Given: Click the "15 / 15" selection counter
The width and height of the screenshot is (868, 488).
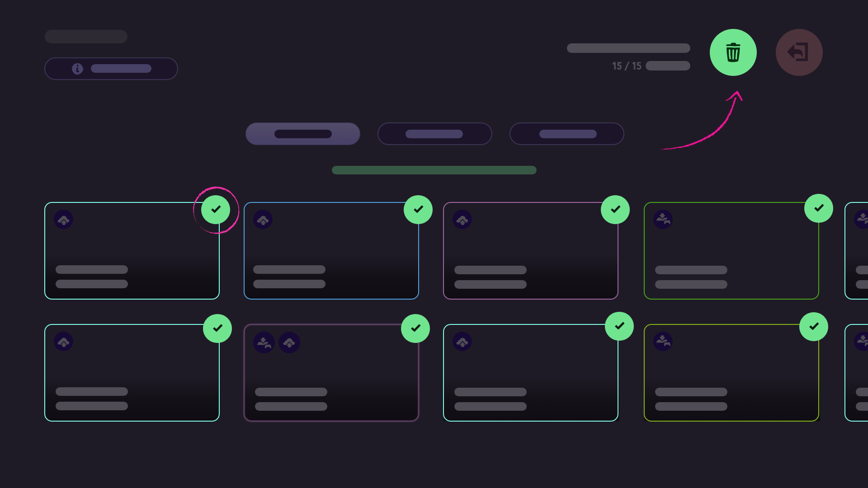Looking at the screenshot, I should (627, 66).
